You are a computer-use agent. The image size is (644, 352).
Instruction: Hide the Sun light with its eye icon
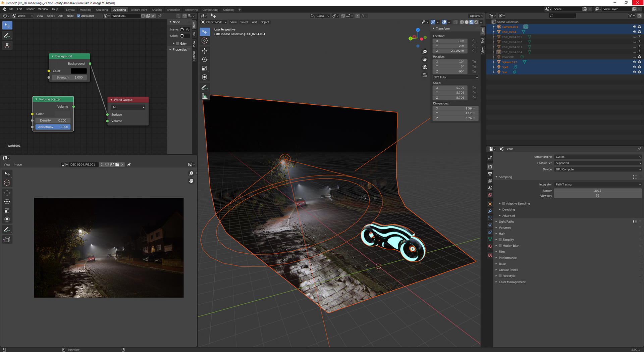pyautogui.click(x=634, y=72)
